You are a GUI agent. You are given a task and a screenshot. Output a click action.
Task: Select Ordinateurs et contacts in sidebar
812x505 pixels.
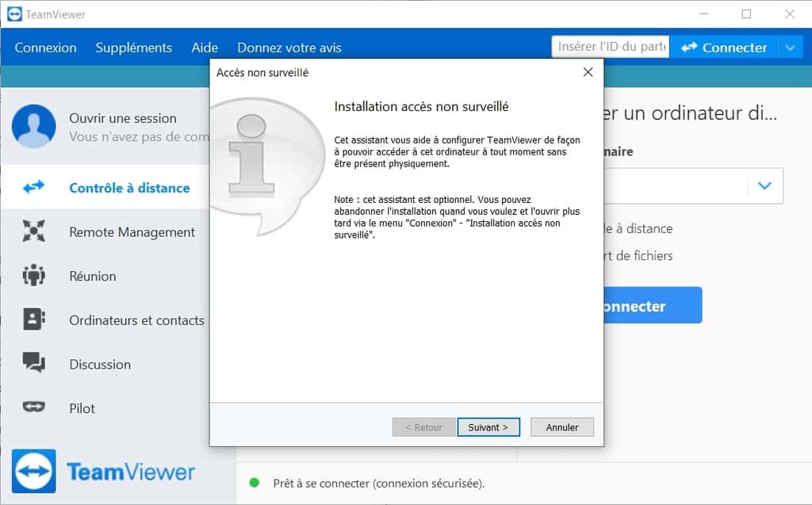pos(136,320)
